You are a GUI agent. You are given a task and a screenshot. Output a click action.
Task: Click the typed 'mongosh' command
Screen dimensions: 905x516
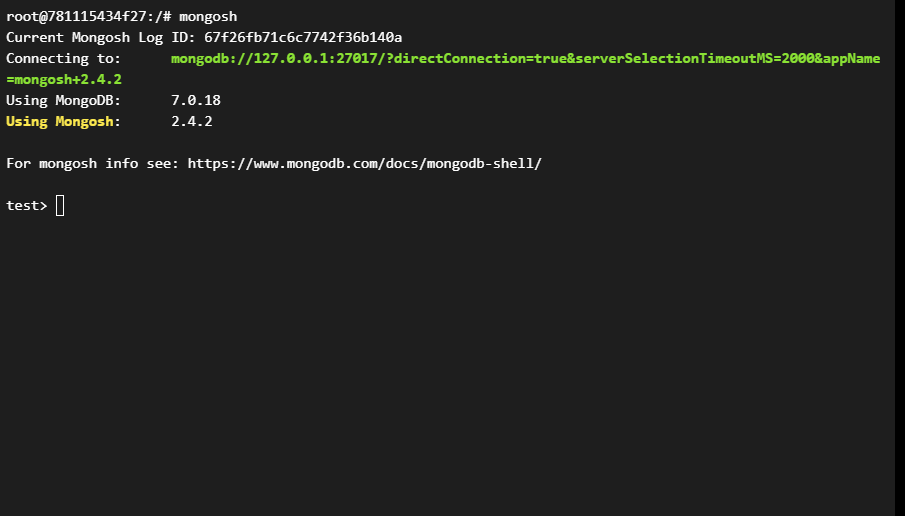[208, 16]
